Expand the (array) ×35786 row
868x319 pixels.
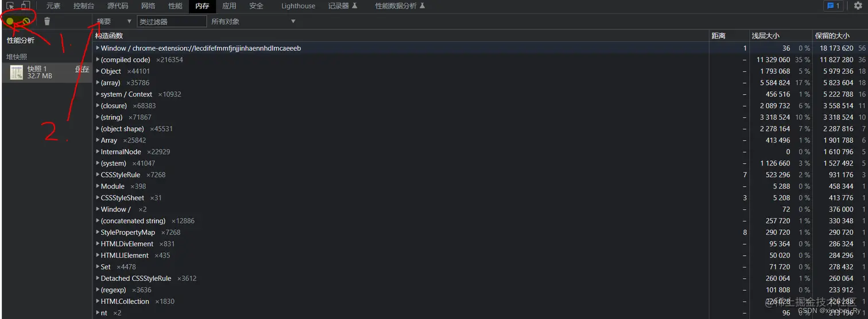[98, 83]
